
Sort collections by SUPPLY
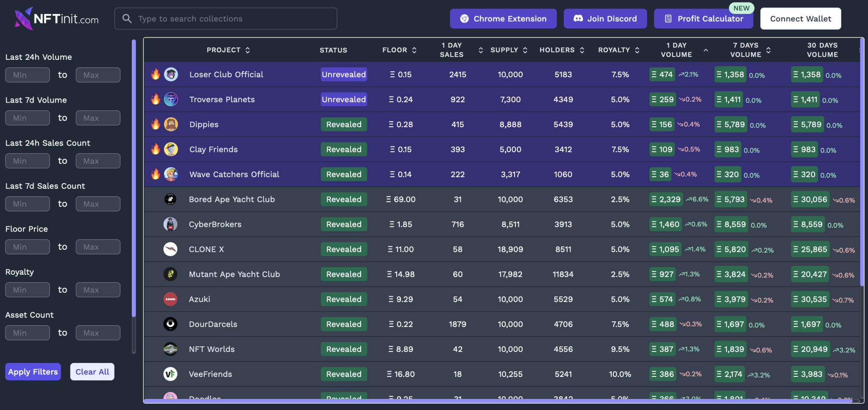tap(526, 50)
